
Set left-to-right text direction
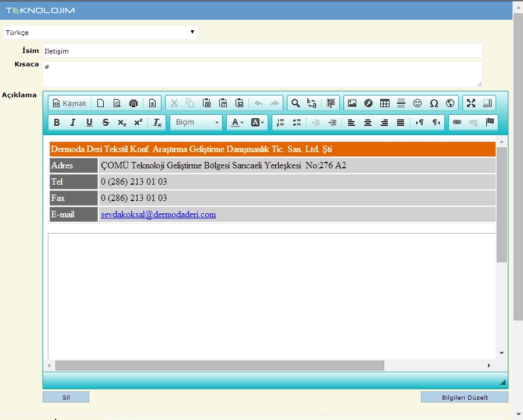420,122
